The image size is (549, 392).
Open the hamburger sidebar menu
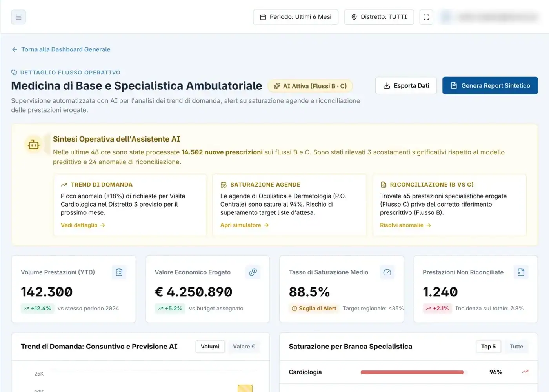pos(18,17)
